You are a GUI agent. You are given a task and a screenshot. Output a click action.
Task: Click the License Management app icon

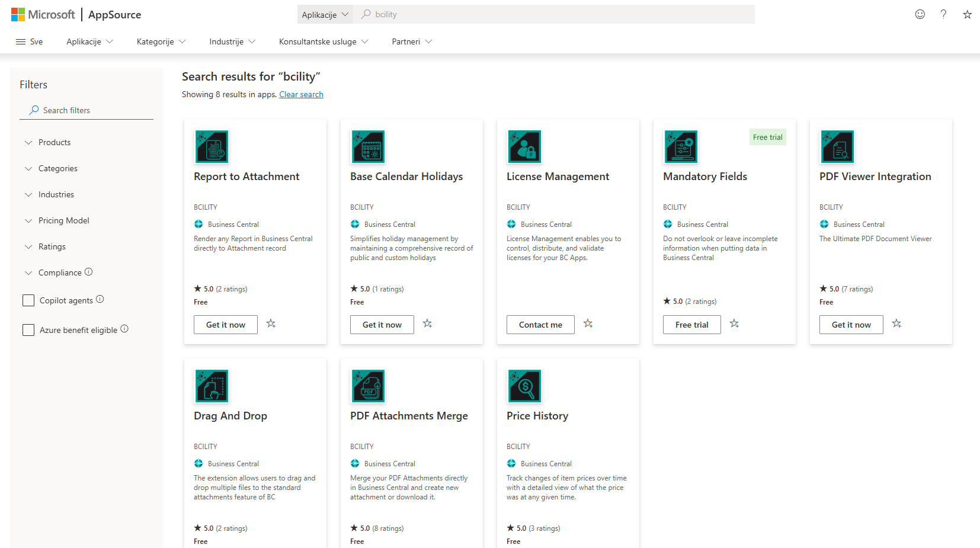coord(524,147)
